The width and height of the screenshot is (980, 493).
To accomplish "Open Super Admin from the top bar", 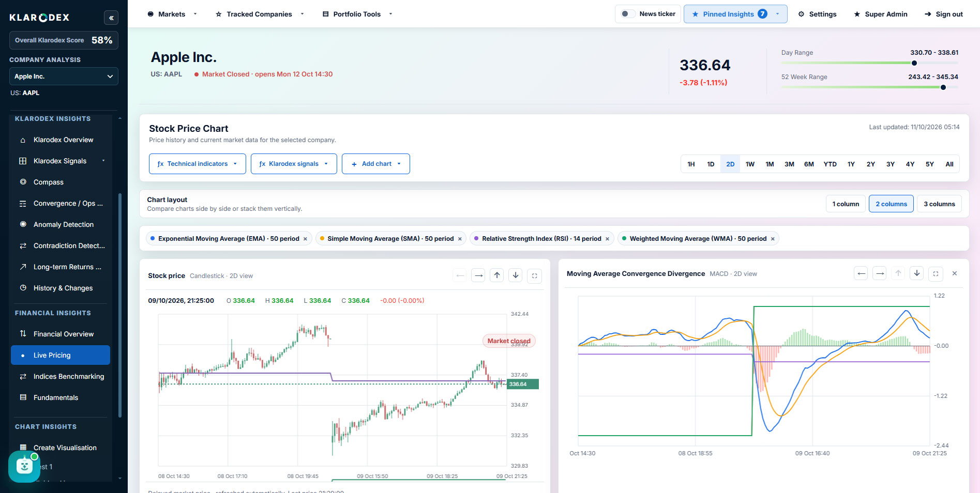I will click(x=880, y=14).
